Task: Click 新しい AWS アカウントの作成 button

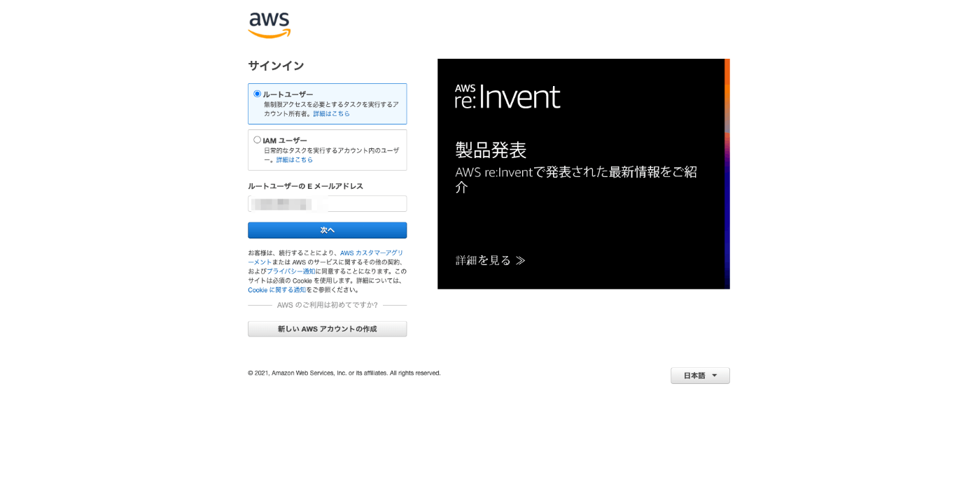Action: [327, 329]
